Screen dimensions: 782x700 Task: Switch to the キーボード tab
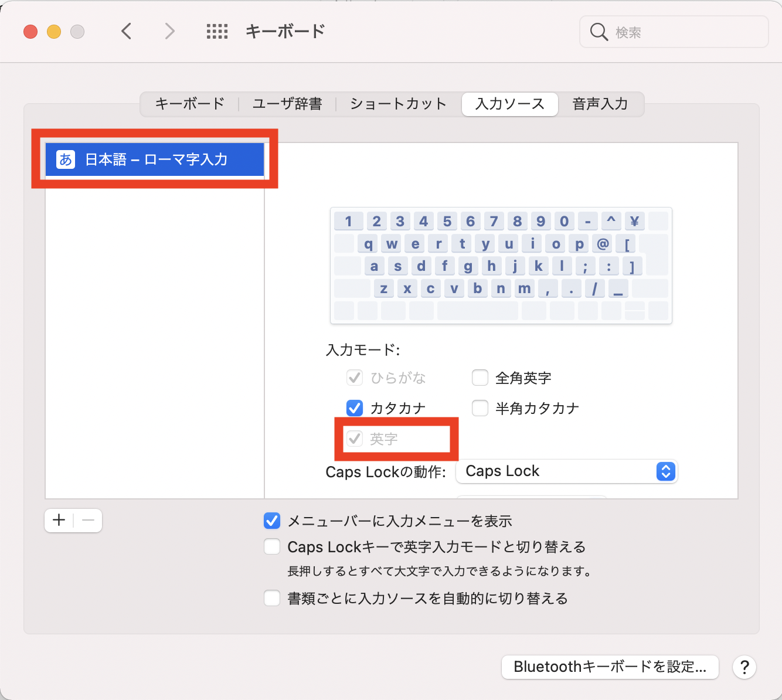pos(189,104)
